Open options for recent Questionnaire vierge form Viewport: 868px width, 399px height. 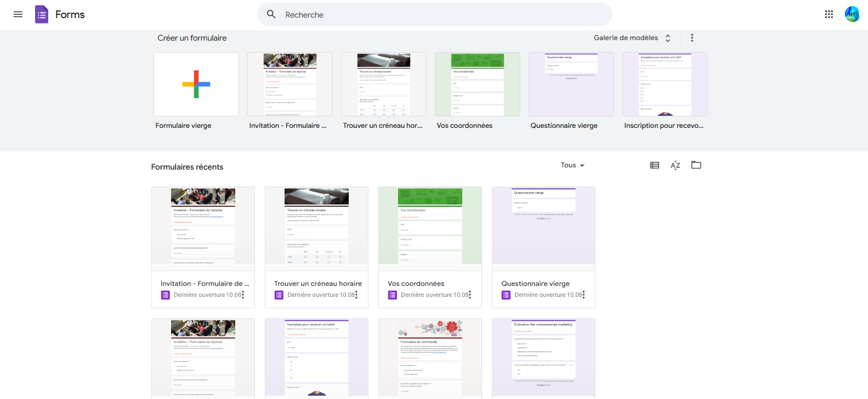pos(583,295)
